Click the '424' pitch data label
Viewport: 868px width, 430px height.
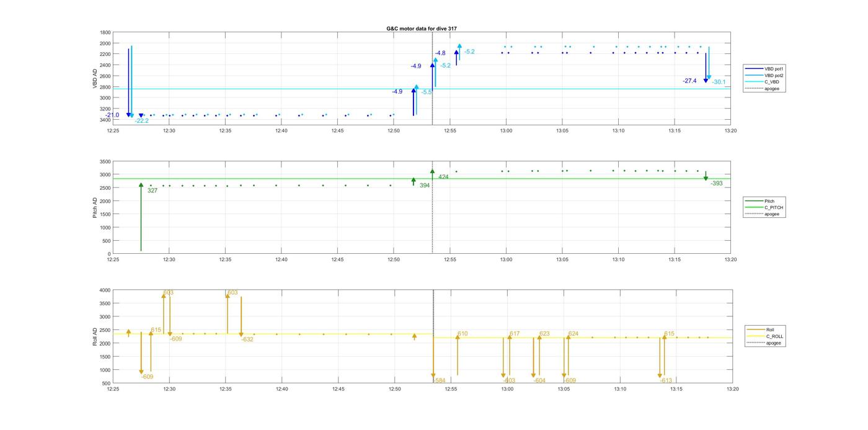443,177
